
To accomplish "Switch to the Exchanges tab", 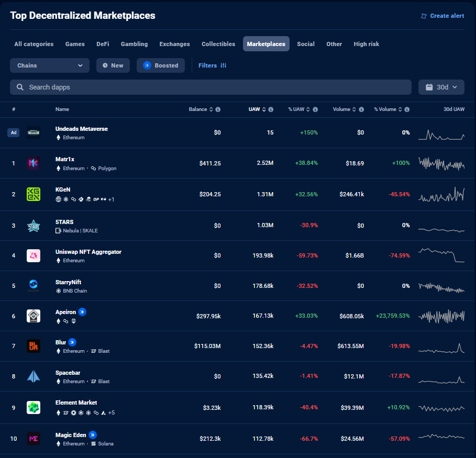I will (174, 44).
